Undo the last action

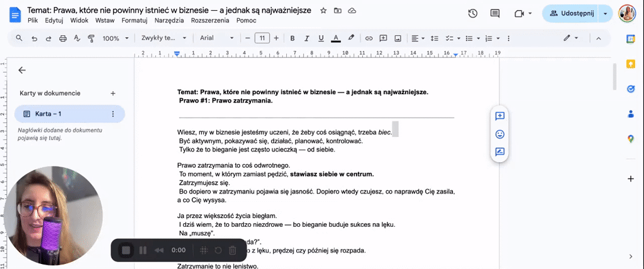coord(34,38)
